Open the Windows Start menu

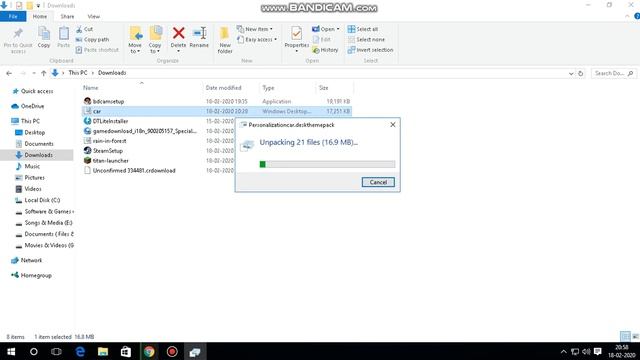11,351
